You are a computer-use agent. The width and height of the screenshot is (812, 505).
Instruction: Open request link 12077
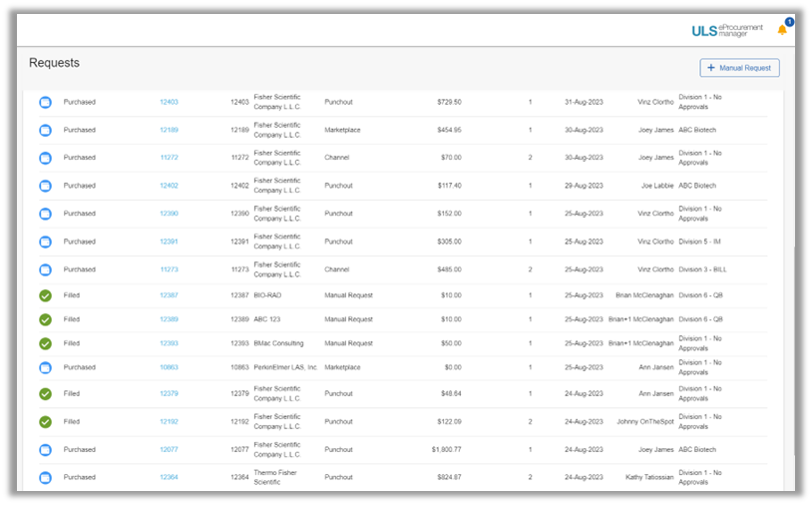coord(169,449)
